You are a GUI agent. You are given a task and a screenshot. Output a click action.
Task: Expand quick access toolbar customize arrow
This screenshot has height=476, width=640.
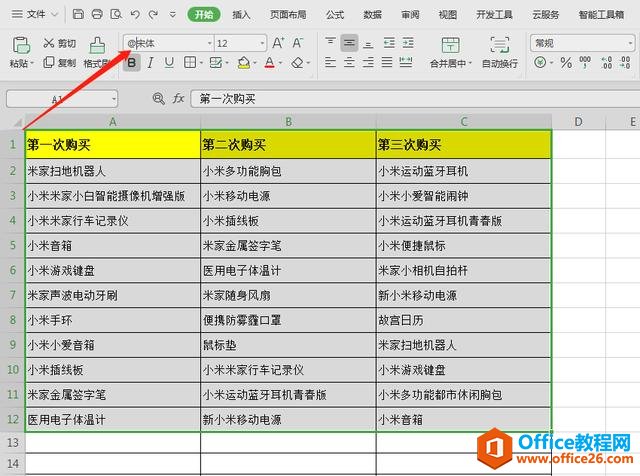click(173, 15)
